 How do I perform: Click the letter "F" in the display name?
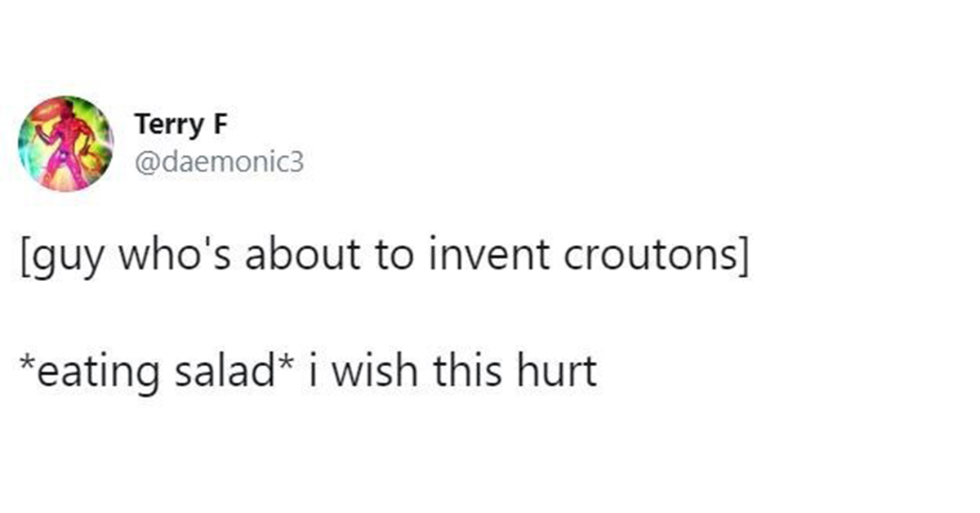pos(219,125)
